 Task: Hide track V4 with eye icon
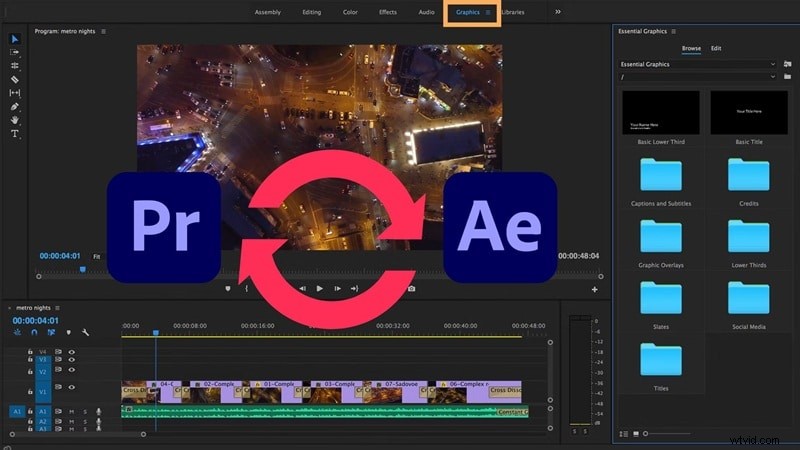pyautogui.click(x=71, y=352)
